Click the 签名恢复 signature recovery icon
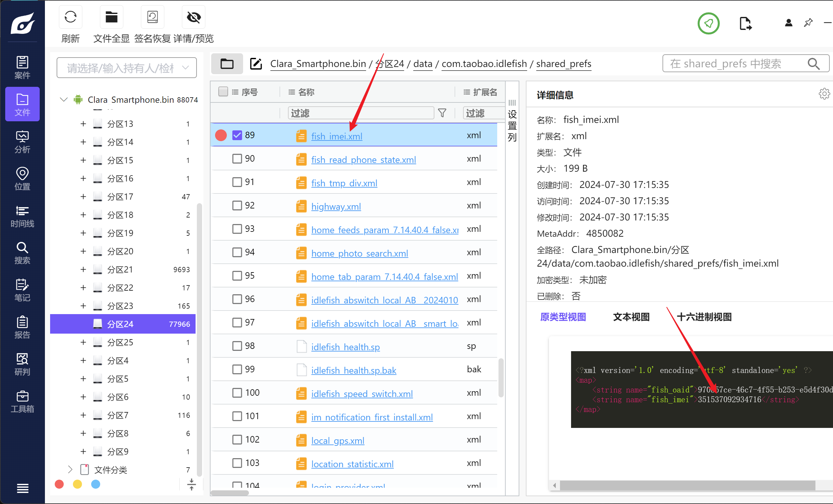 pos(153,17)
